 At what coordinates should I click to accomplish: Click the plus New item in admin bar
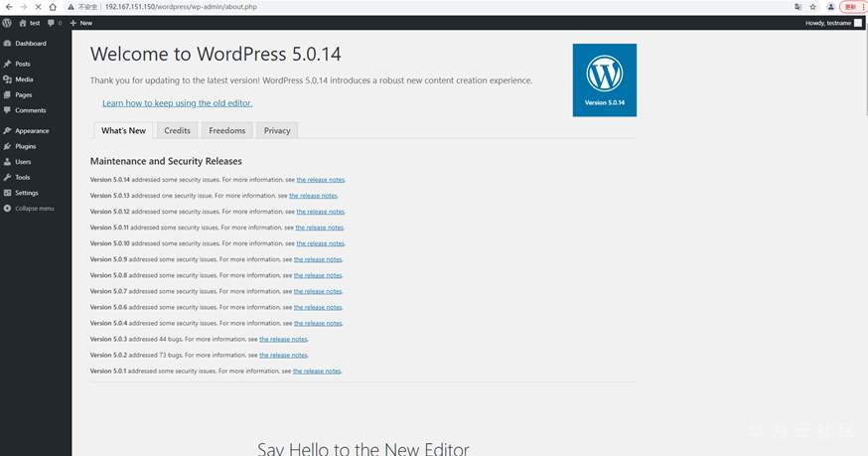coord(80,23)
